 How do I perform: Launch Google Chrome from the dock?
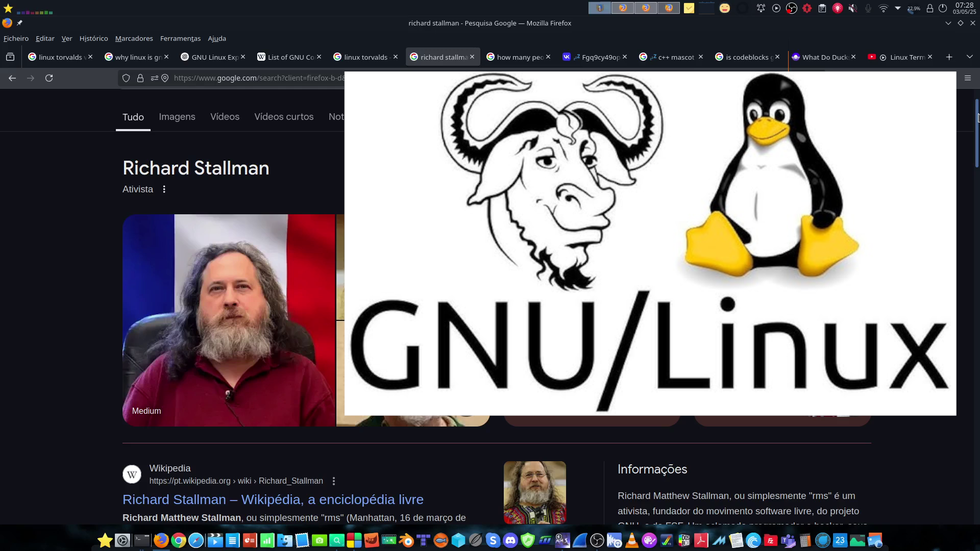click(179, 540)
